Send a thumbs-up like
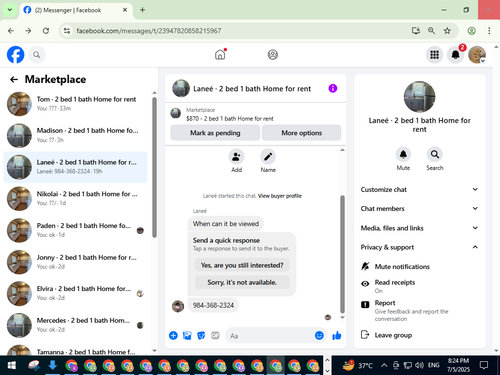This screenshot has width=500, height=375. tap(337, 335)
